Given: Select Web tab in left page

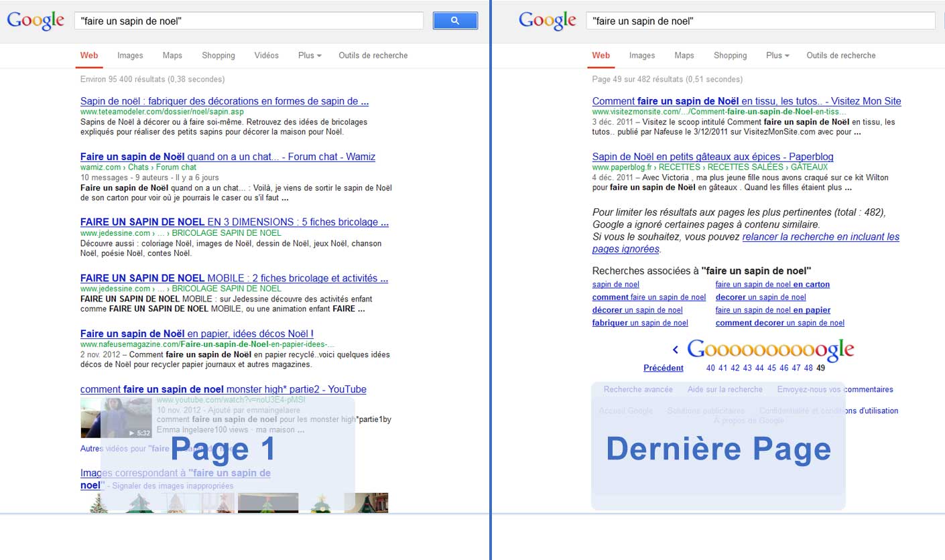Looking at the screenshot, I should (x=89, y=56).
